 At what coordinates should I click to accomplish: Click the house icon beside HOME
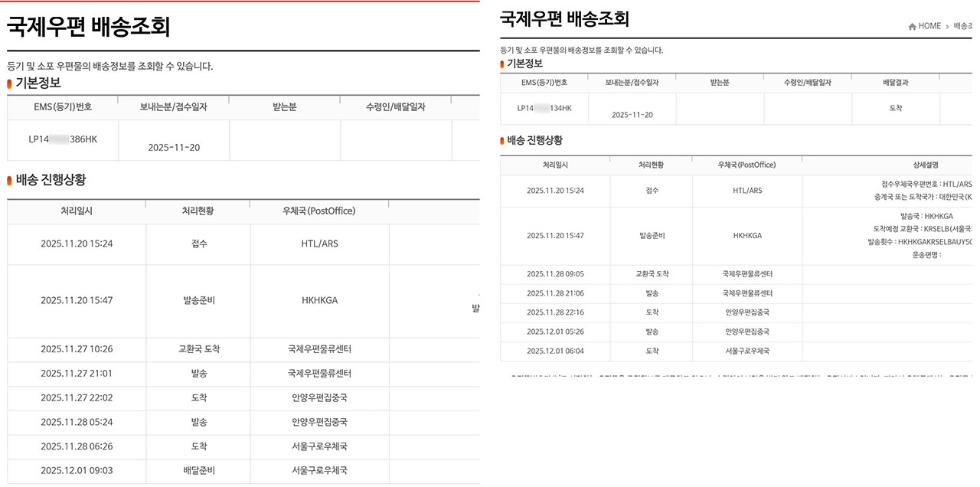(912, 27)
